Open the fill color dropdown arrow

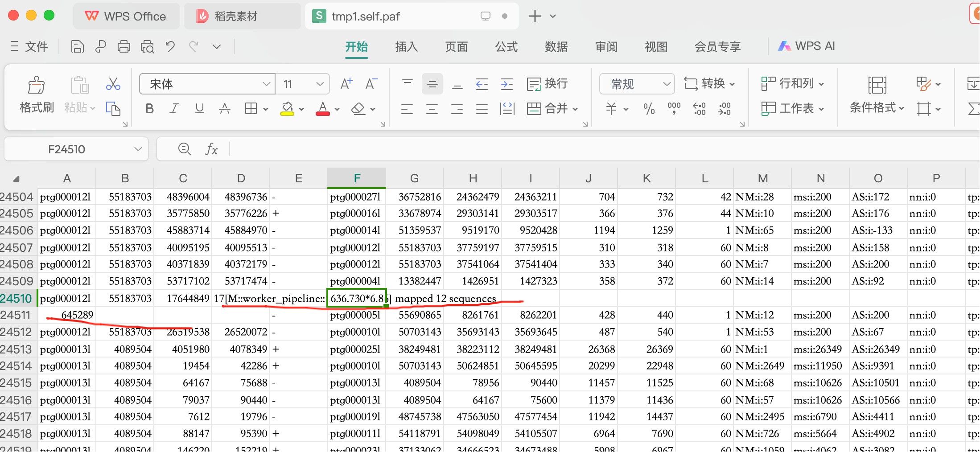click(x=301, y=109)
